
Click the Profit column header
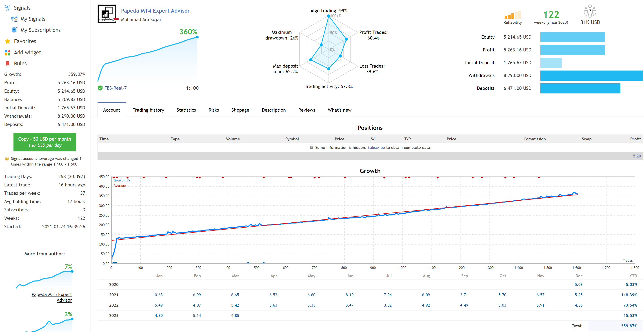[x=635, y=139]
